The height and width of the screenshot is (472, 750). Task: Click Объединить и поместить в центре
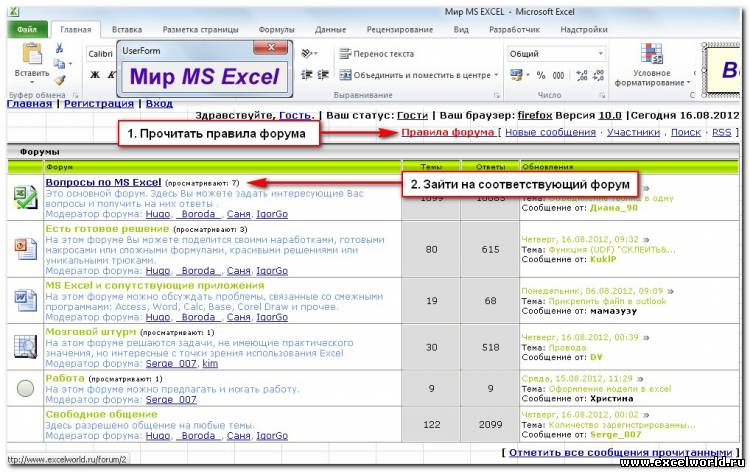415,75
